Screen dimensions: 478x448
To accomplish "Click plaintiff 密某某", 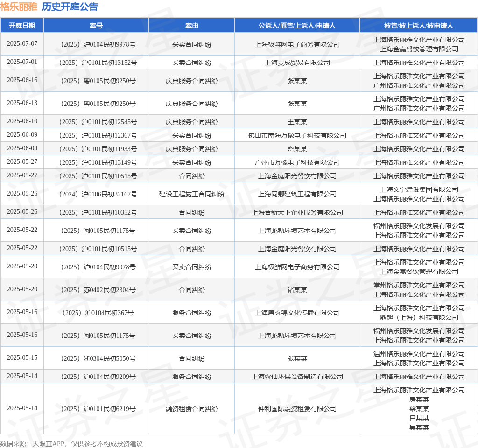I will tap(297, 149).
